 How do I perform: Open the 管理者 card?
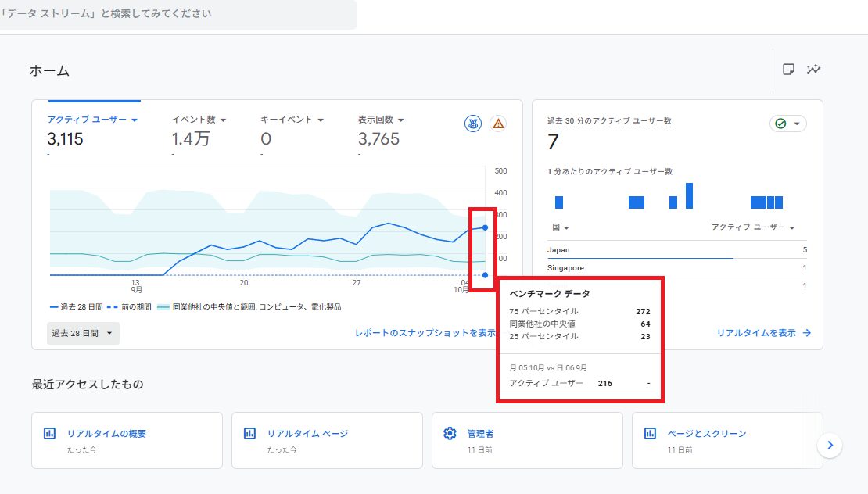pyautogui.click(x=527, y=440)
